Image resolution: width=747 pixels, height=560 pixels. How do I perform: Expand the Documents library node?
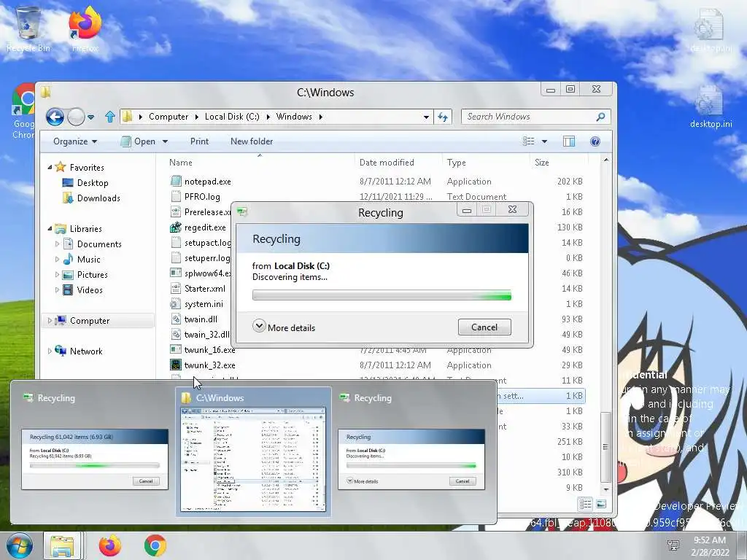[57, 244]
